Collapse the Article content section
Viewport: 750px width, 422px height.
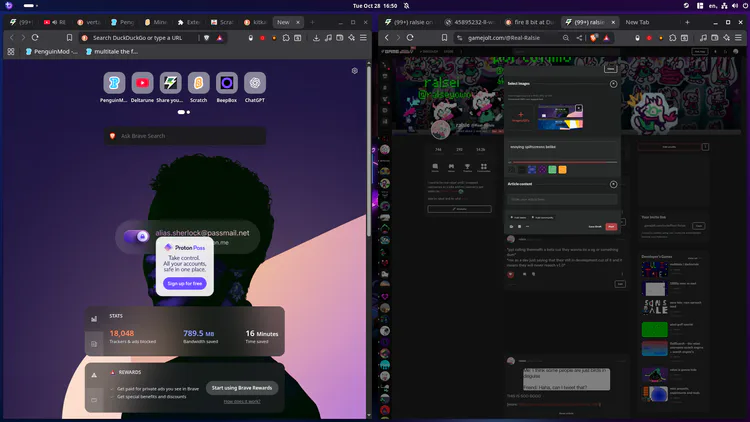[x=613, y=184]
